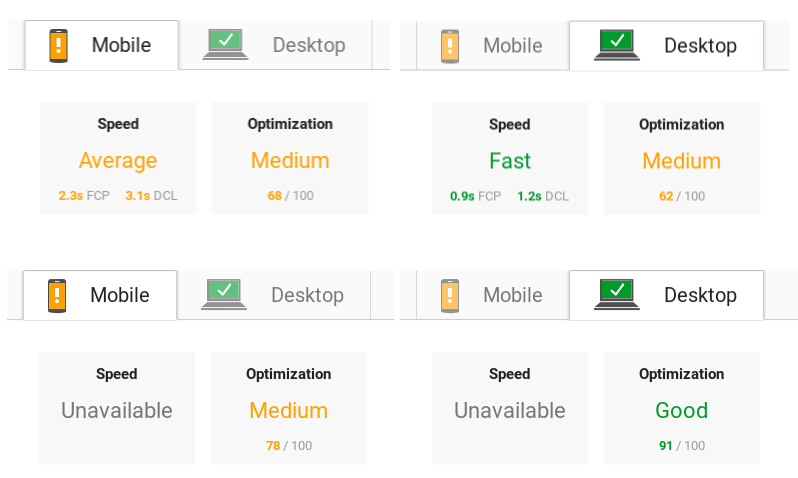Viewport: 798px width, 478px height.
Task: Switch to the Desktop tab above the 68/100 score
Action: coord(308,45)
